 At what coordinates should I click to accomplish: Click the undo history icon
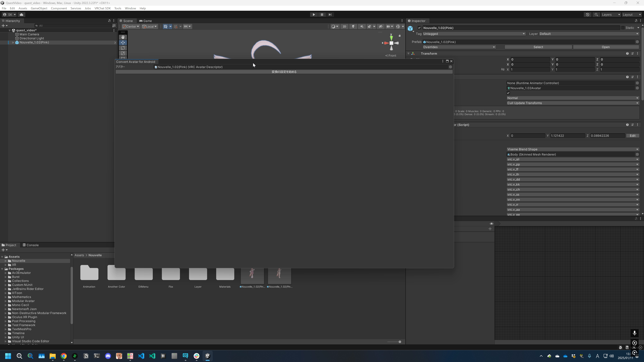click(587, 14)
